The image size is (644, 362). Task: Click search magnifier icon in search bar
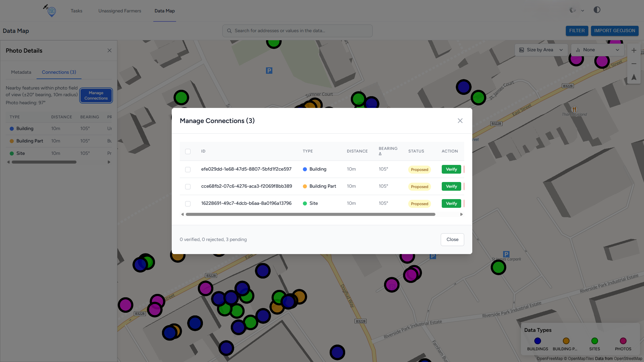tap(229, 31)
